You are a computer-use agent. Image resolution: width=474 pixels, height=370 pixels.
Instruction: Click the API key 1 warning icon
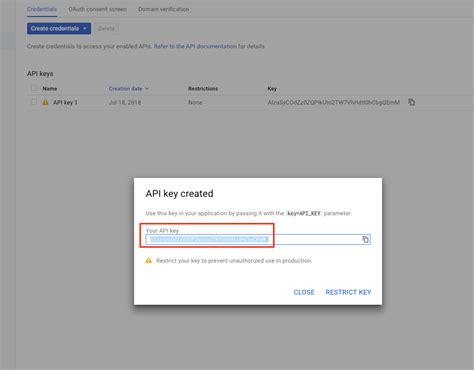(45, 102)
